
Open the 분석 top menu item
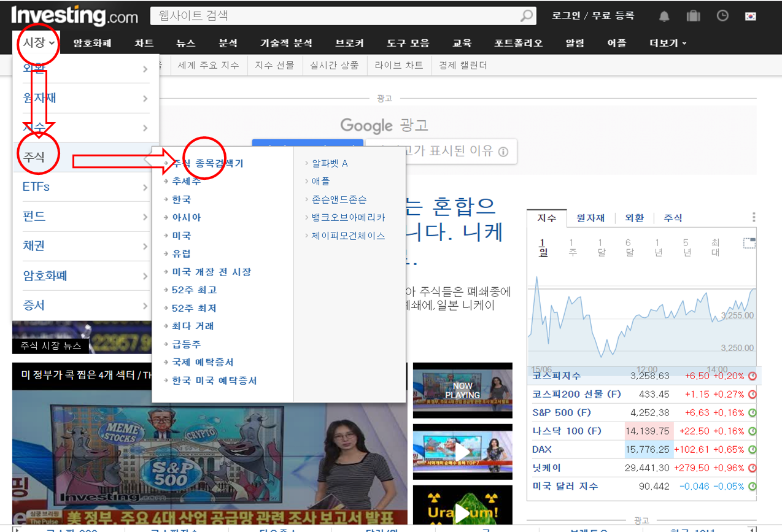click(228, 43)
